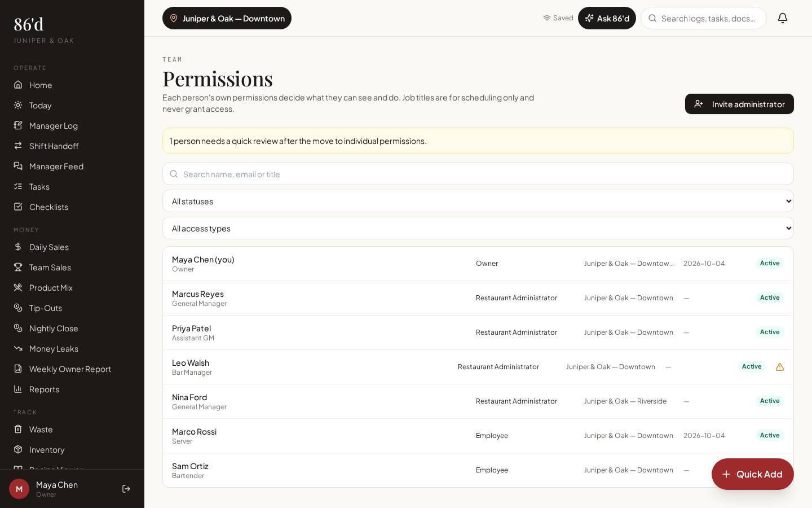Click the review notice about individual permissions

click(478, 141)
